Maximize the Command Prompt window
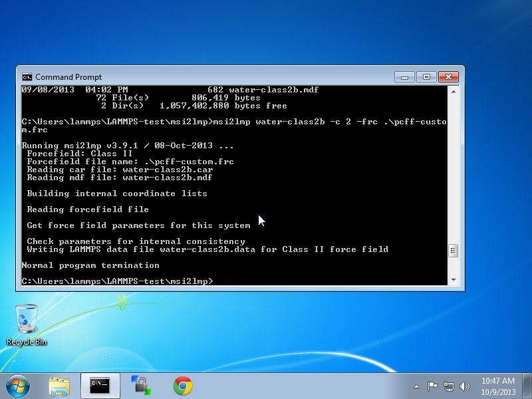 click(426, 77)
